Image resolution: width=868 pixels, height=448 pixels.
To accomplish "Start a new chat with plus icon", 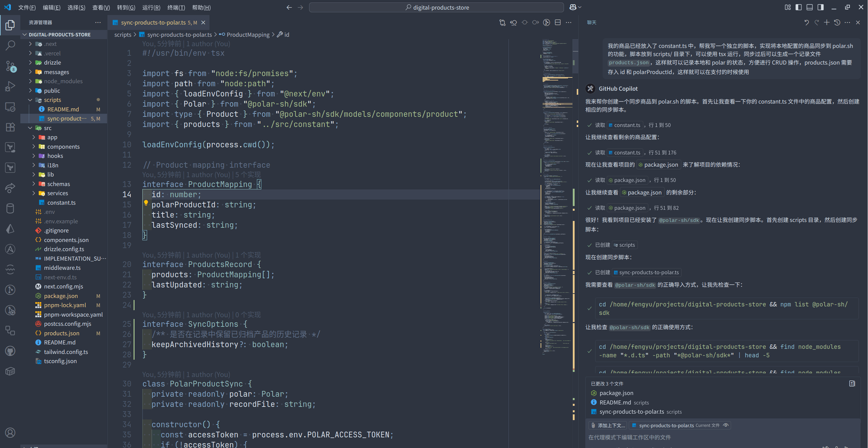I will [826, 22].
